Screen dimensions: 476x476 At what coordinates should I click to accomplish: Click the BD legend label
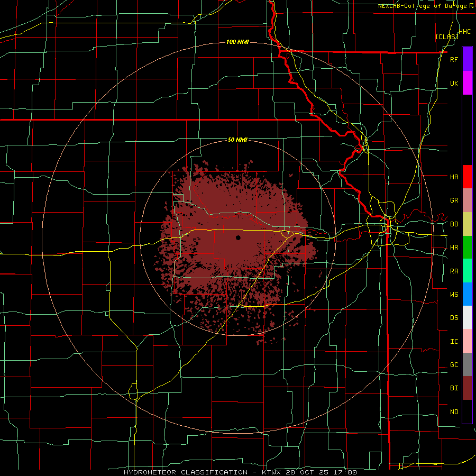tap(454, 224)
